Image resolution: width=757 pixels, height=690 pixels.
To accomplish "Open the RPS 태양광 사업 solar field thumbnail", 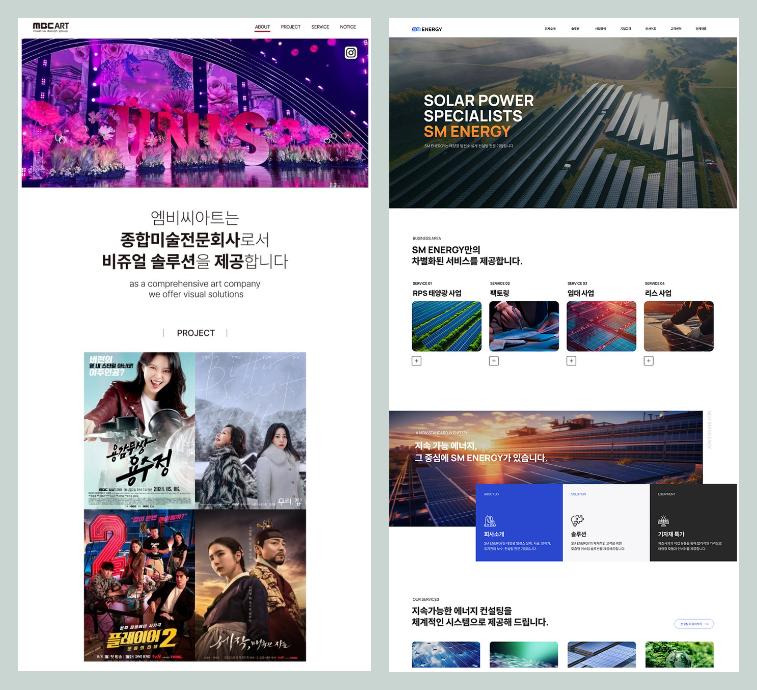I will [447, 326].
